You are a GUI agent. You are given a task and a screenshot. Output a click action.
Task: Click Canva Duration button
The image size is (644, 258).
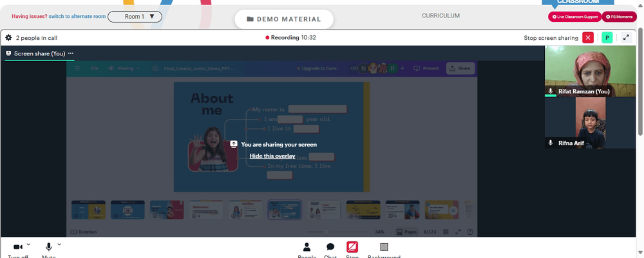click(84, 232)
